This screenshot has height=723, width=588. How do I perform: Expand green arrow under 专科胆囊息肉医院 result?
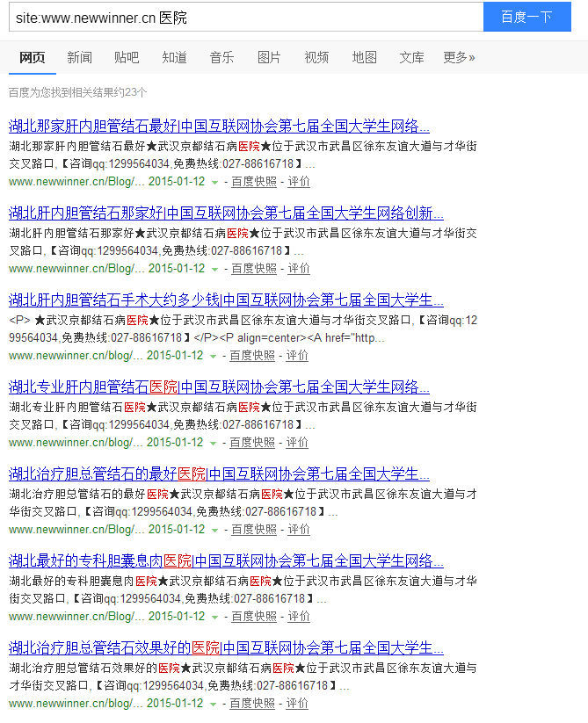[214, 618]
